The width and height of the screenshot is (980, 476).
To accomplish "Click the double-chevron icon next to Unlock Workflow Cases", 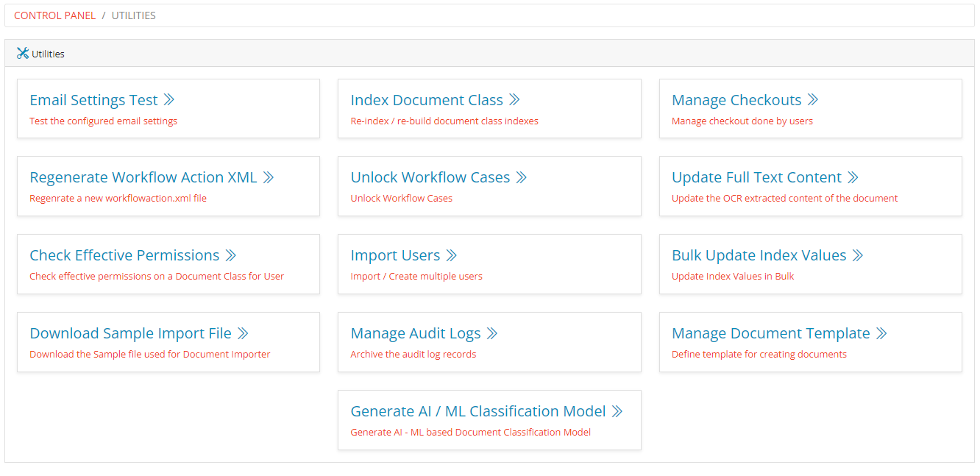I will pos(522,177).
